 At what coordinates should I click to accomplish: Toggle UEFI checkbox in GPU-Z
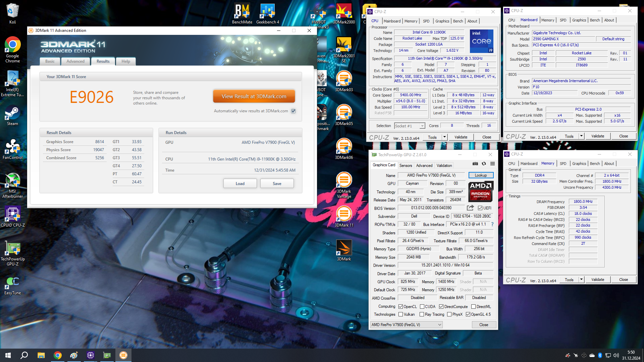click(480, 208)
